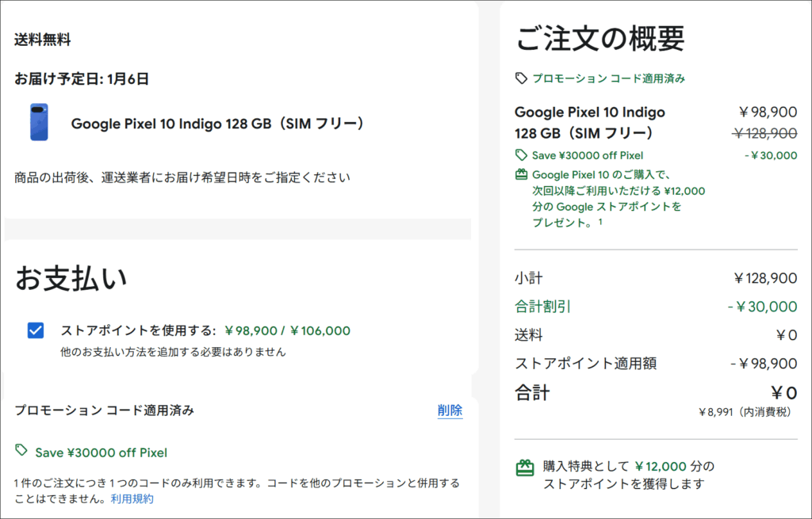Click the 削除 link to remove promo code
This screenshot has width=812, height=519.
tap(450, 410)
